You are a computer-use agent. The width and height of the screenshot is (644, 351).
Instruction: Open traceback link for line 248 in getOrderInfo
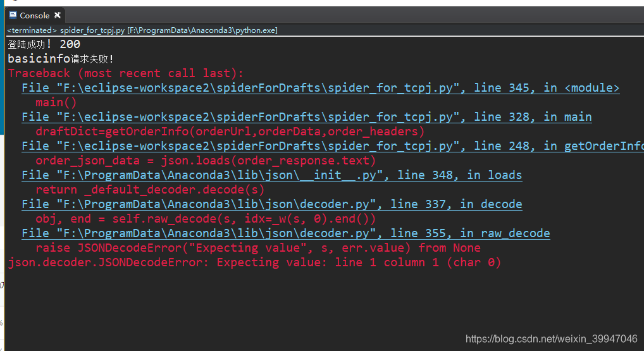click(333, 146)
